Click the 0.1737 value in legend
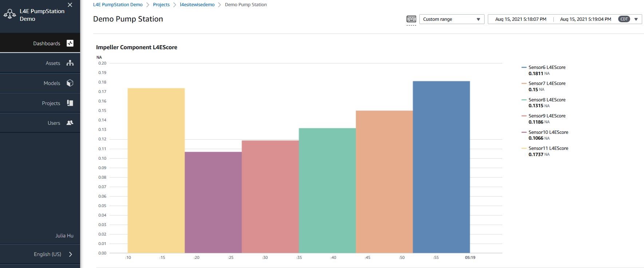The image size is (644, 268). point(536,154)
